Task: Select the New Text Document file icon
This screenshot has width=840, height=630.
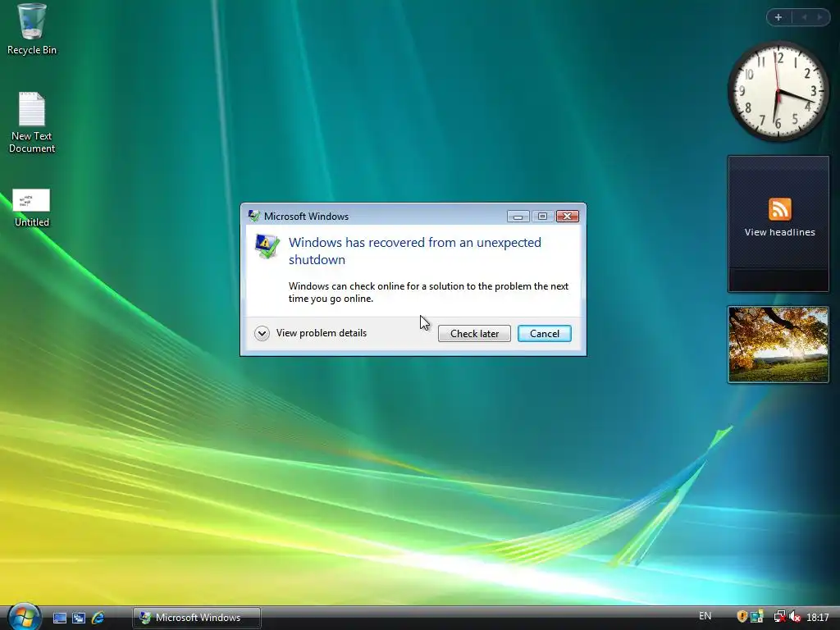Action: pyautogui.click(x=32, y=123)
